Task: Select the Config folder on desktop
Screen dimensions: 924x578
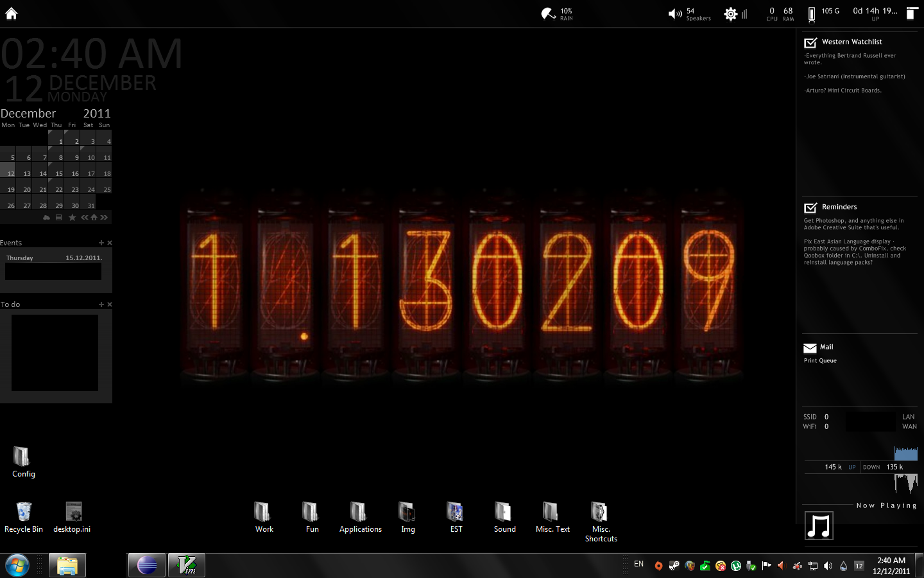Action: point(24,462)
